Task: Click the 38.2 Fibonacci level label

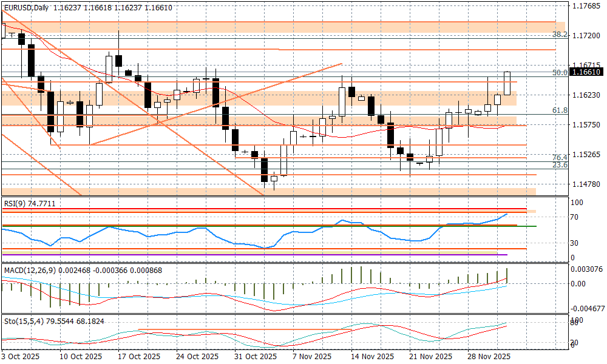Action: click(560, 35)
